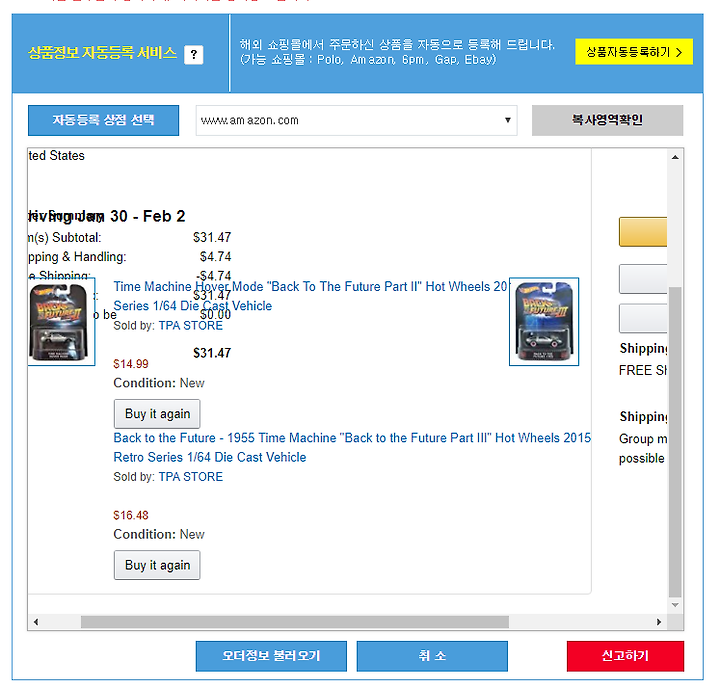Click the 자동등록 상점 선택 button
This screenshot has width=720, height=688.
(103, 120)
